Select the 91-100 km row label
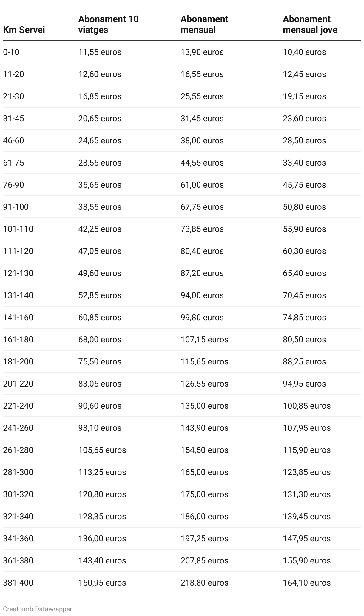The image size is (364, 616). [16, 207]
